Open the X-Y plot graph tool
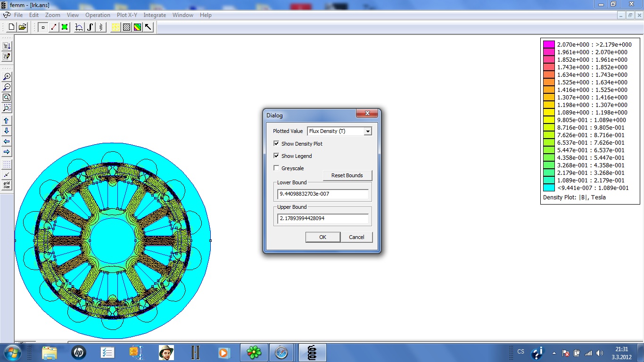 [x=79, y=27]
